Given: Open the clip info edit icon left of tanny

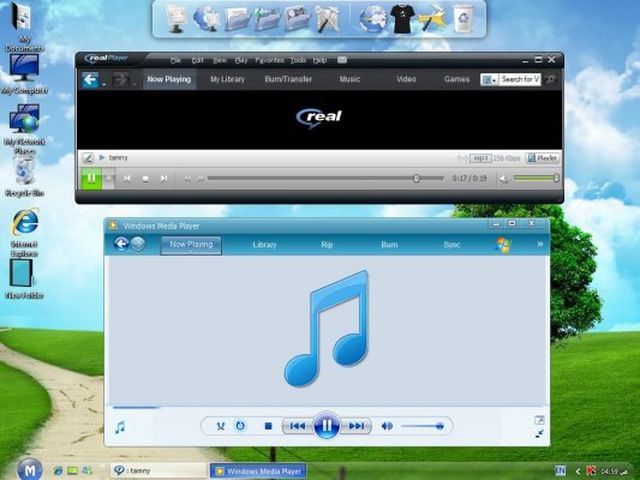Looking at the screenshot, I should coord(88,158).
